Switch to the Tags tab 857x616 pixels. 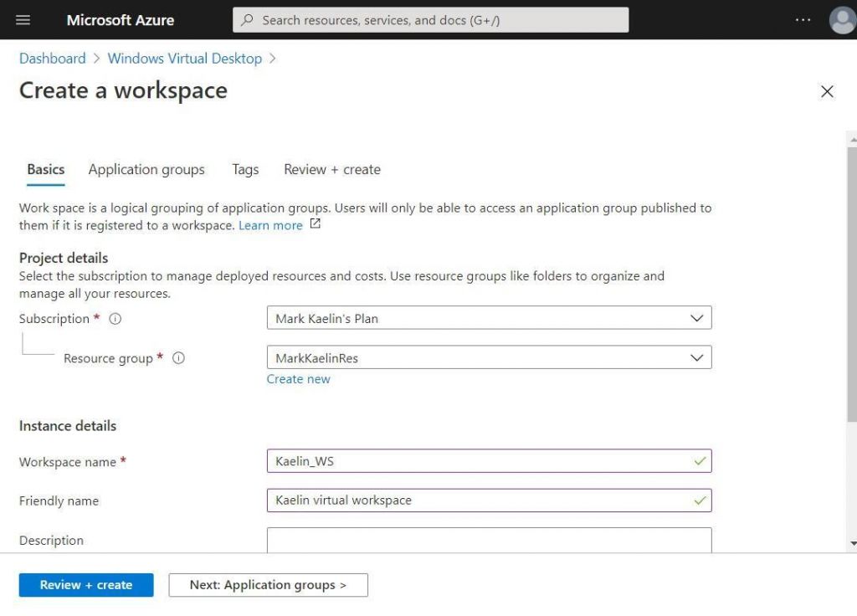coord(244,169)
